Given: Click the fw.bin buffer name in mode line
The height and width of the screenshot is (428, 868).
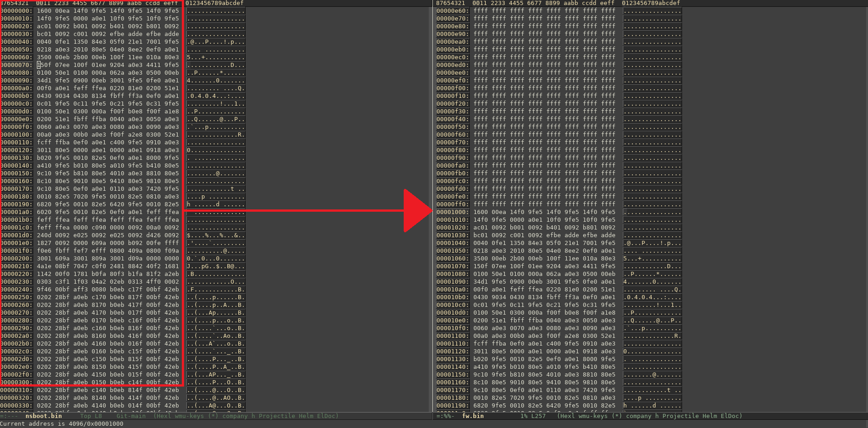Looking at the screenshot, I should [x=473, y=416].
